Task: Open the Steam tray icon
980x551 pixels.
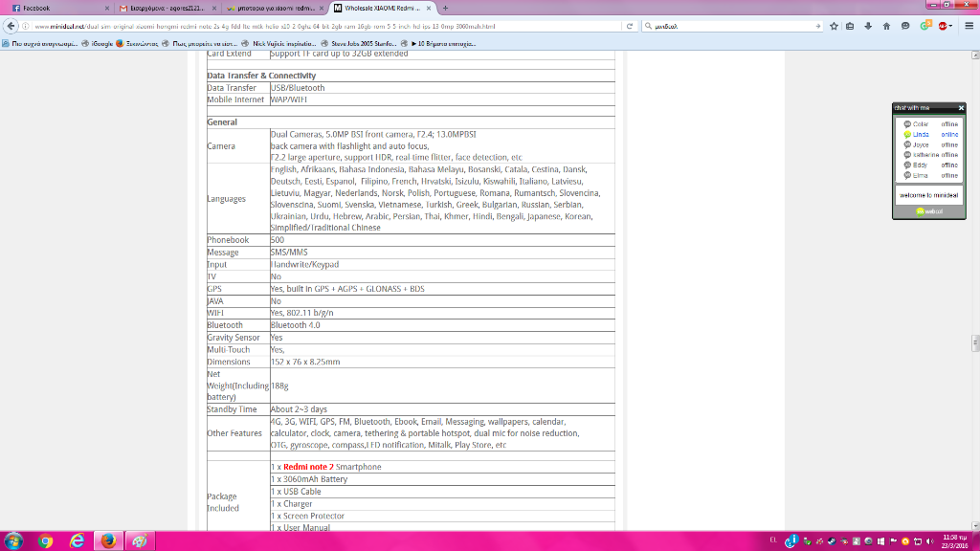Action: 832,541
